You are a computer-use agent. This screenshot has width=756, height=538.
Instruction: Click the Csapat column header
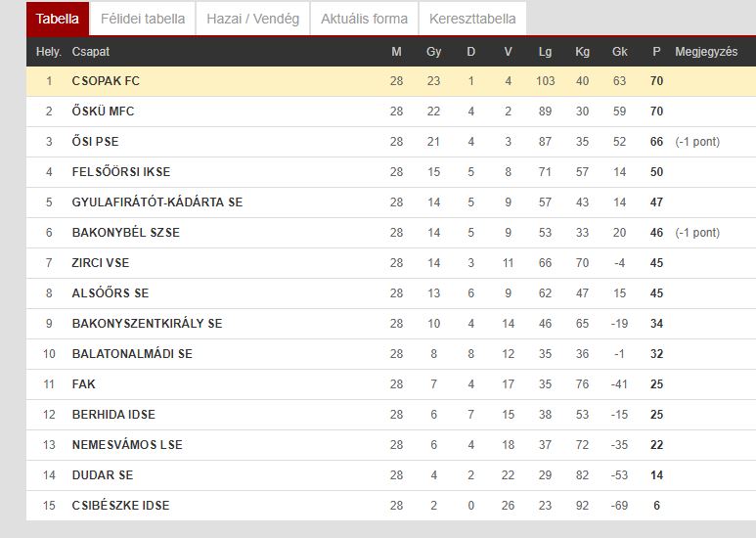[x=91, y=52]
